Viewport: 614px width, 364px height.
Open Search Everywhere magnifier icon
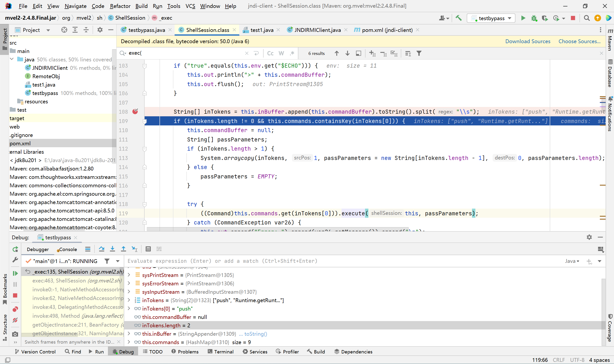(586, 18)
